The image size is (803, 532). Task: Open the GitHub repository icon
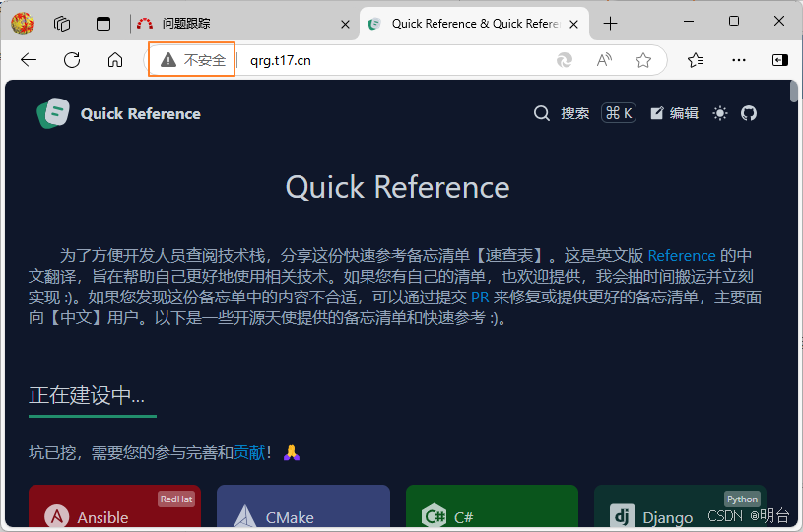749,113
